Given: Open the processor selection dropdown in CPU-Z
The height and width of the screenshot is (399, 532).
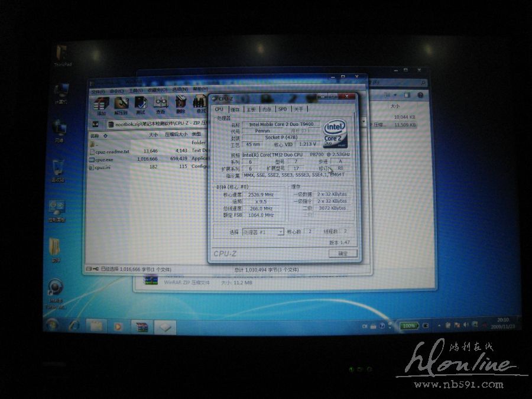Looking at the screenshot, I should pos(281,232).
